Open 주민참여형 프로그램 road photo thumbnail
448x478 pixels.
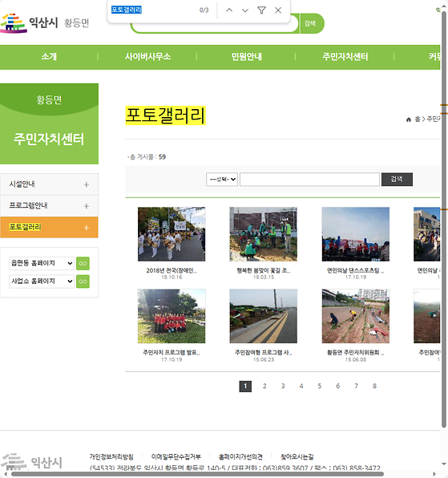click(x=264, y=316)
